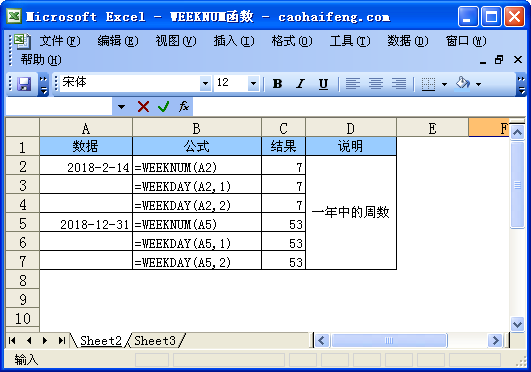Open the Fill Color dropdown arrow

click(478, 84)
